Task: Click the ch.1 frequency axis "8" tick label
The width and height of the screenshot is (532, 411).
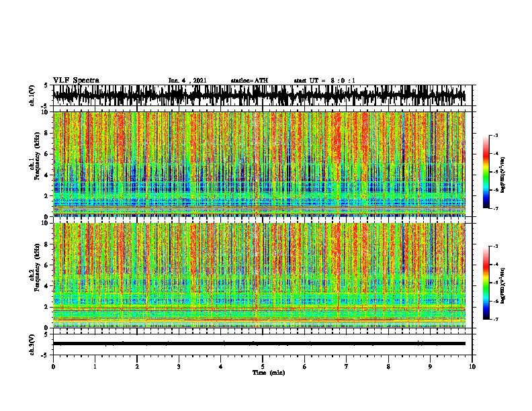Action: [46, 133]
